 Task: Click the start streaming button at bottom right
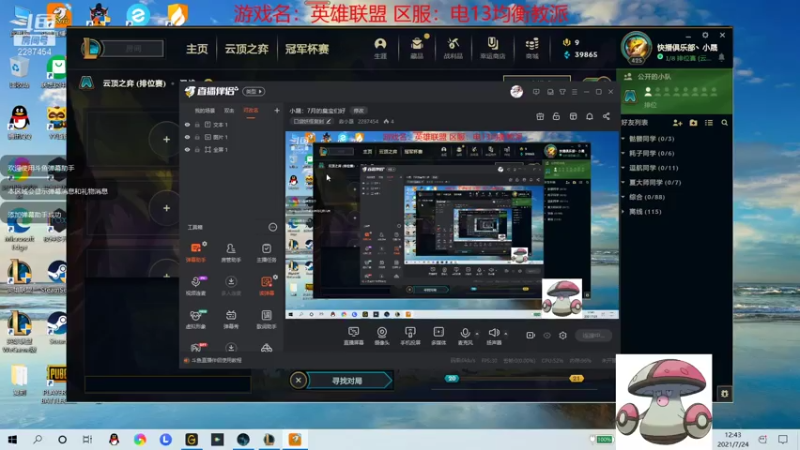coord(593,335)
